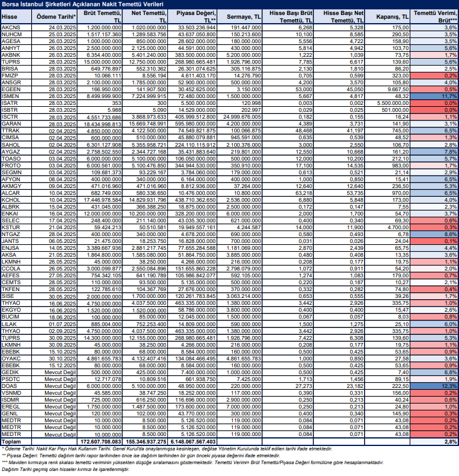Select the FROTO ticker cell
This screenshot has height=476, width=459.
[16, 166]
